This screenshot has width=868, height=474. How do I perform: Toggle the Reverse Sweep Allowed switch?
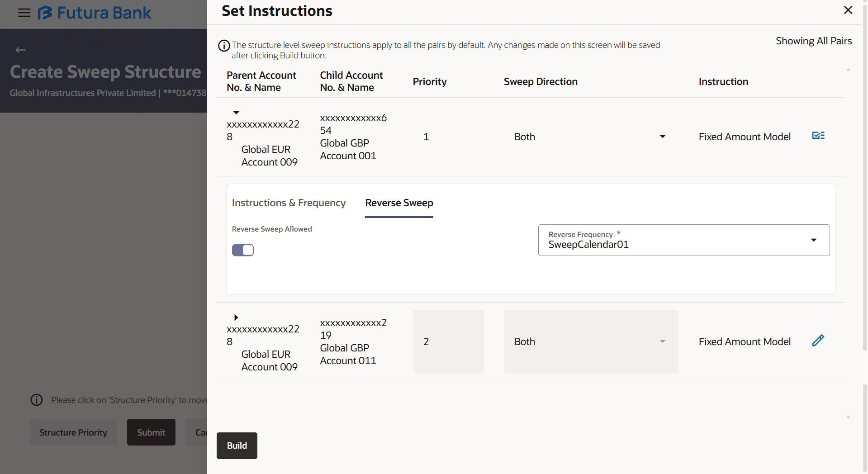(x=243, y=250)
